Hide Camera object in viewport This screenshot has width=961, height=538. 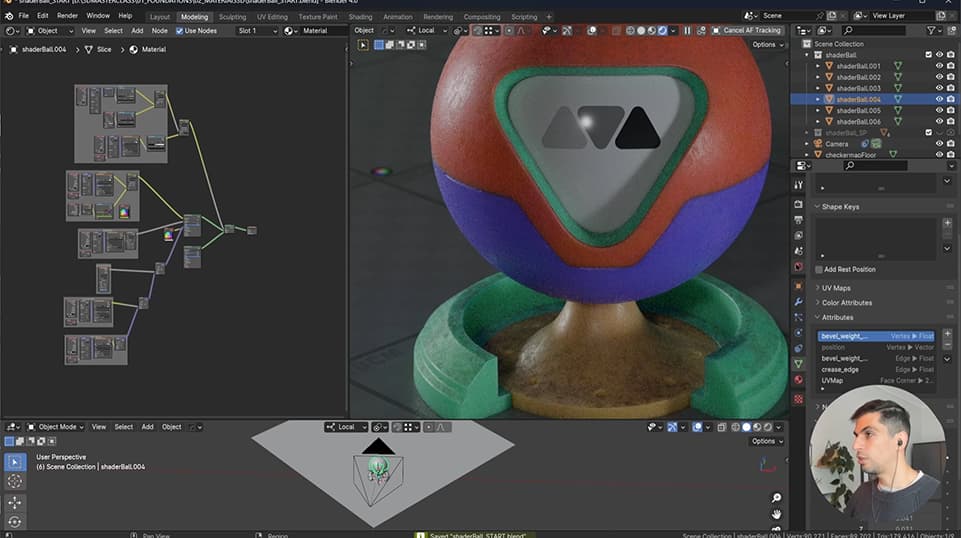pos(939,144)
